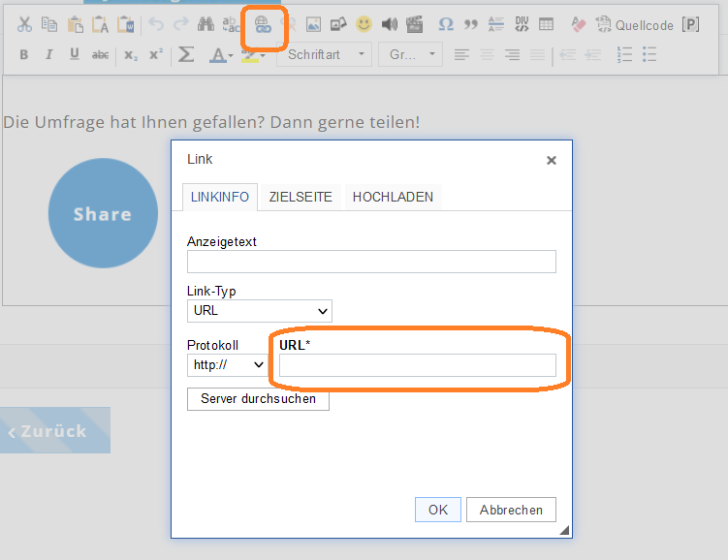728x560 pixels.
Task: Click the blockquote icon
Action: pos(471,24)
